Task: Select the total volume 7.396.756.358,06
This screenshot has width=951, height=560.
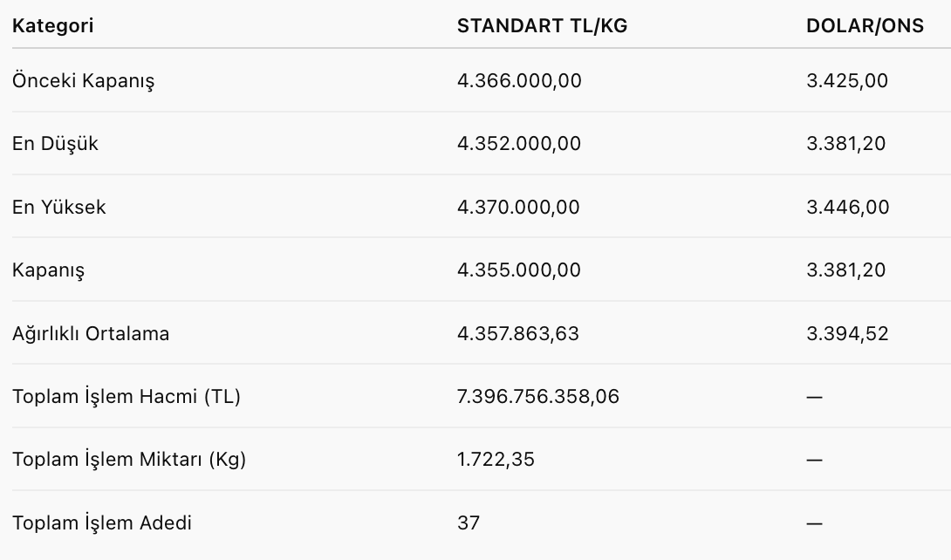Action: click(538, 397)
